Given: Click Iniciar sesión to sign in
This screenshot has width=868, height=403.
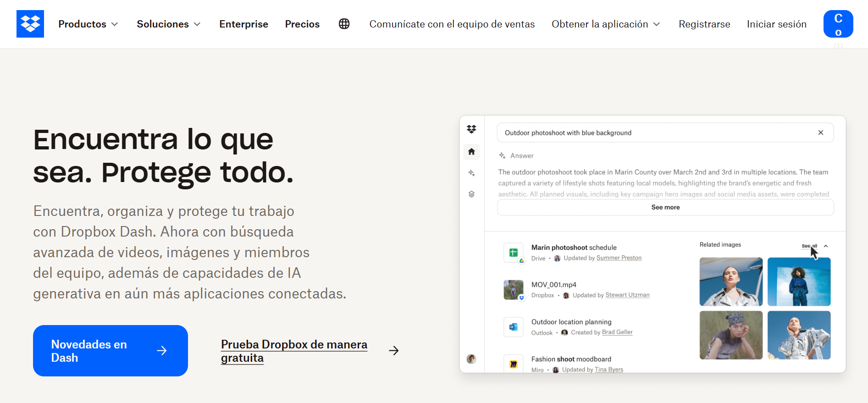Looking at the screenshot, I should tap(776, 24).
